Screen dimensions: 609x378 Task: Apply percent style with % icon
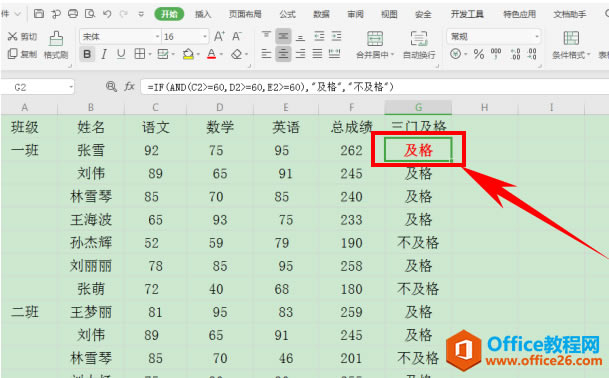(x=479, y=54)
